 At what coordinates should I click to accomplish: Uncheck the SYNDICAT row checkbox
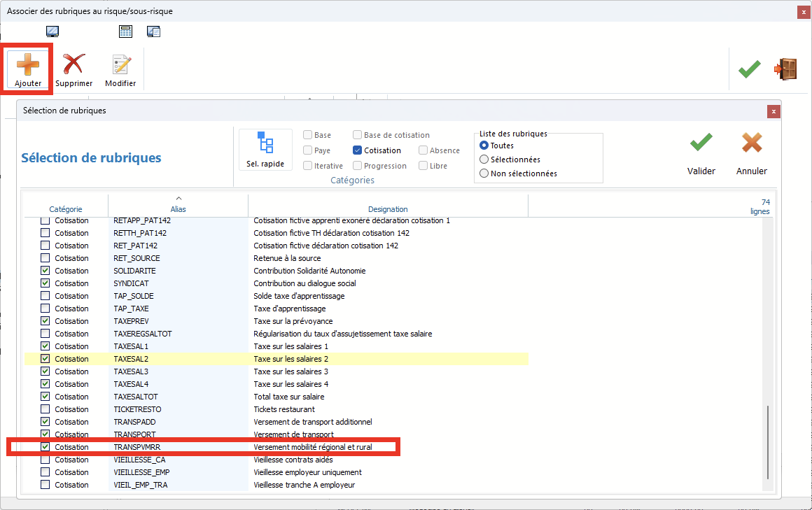coord(45,283)
